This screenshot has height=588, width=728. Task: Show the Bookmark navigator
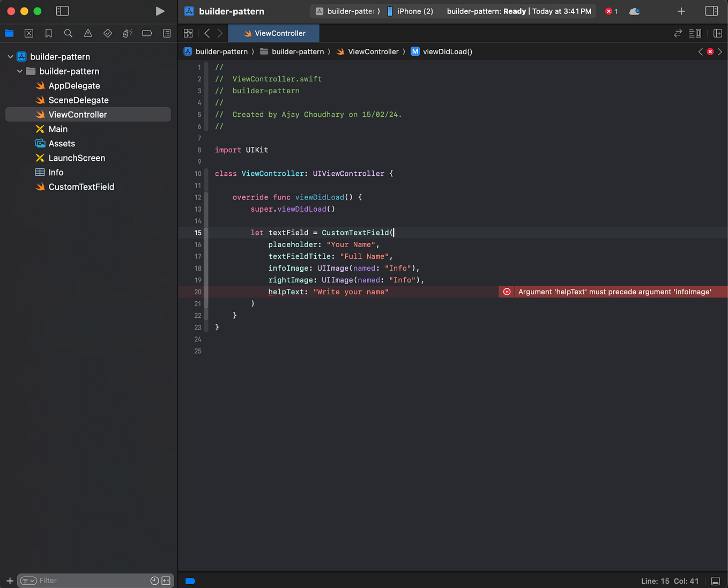coord(48,33)
